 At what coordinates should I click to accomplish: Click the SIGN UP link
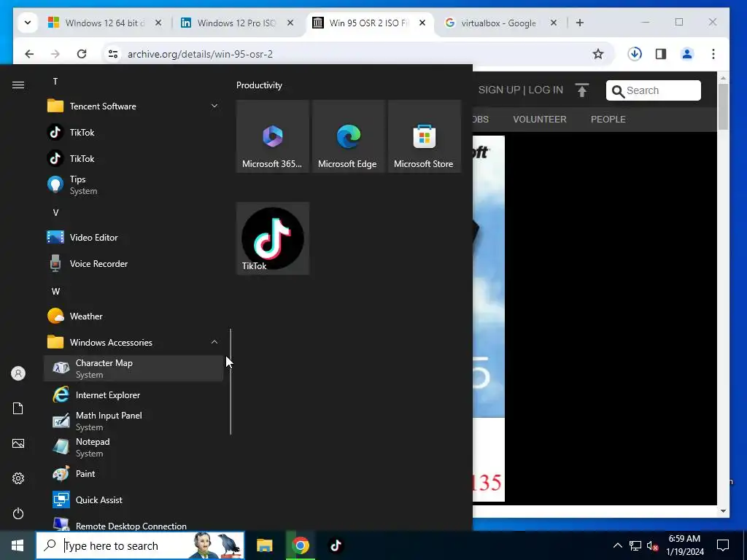[499, 90]
